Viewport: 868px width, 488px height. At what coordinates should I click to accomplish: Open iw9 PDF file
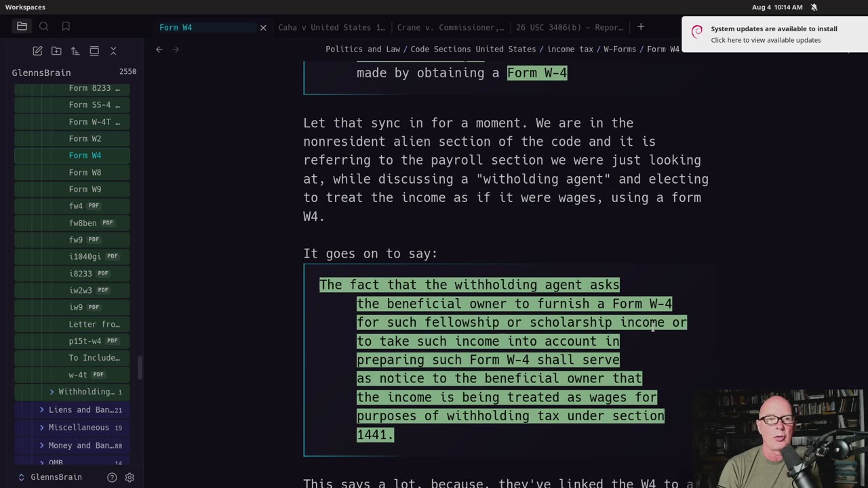click(72, 307)
